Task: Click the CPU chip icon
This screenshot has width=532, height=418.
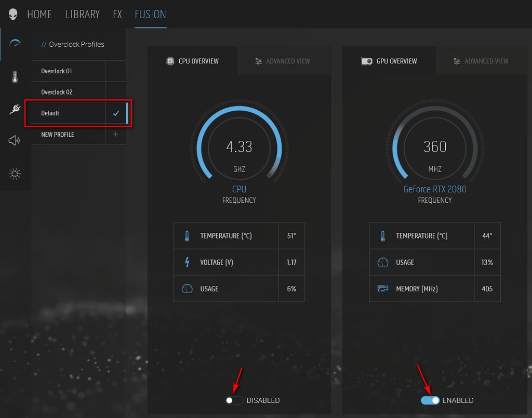Action: pos(170,61)
